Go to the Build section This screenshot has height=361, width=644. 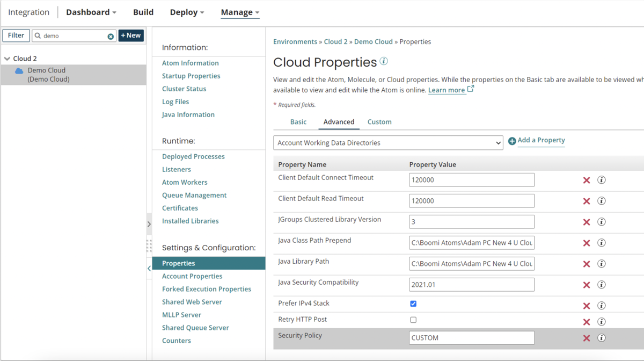coord(143,12)
